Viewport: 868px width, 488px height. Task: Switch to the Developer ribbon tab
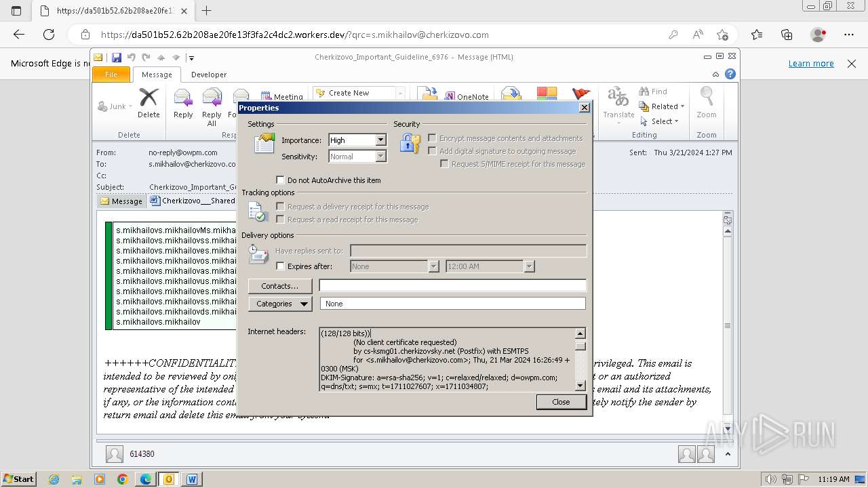(209, 75)
